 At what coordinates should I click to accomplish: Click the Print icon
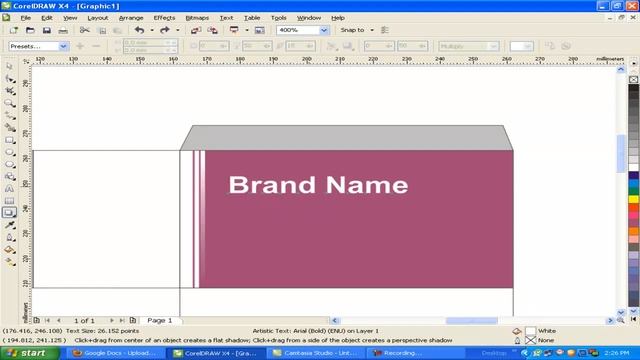[x=63, y=30]
